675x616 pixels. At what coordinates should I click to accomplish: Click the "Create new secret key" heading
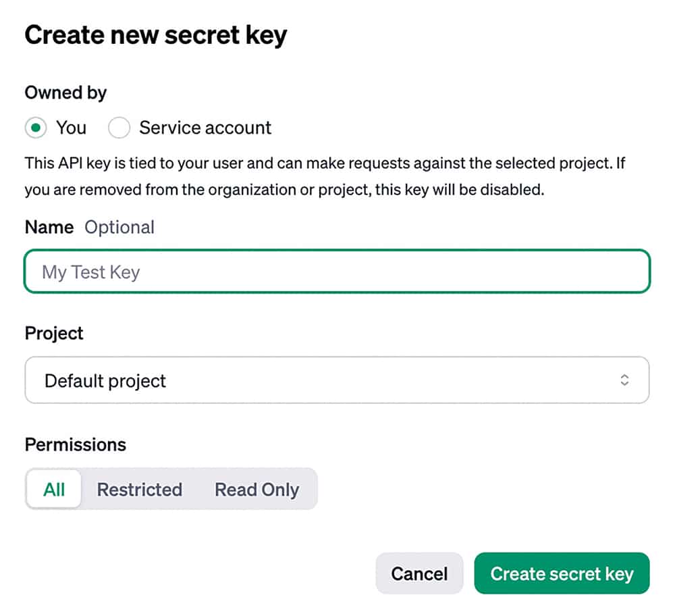tap(156, 35)
